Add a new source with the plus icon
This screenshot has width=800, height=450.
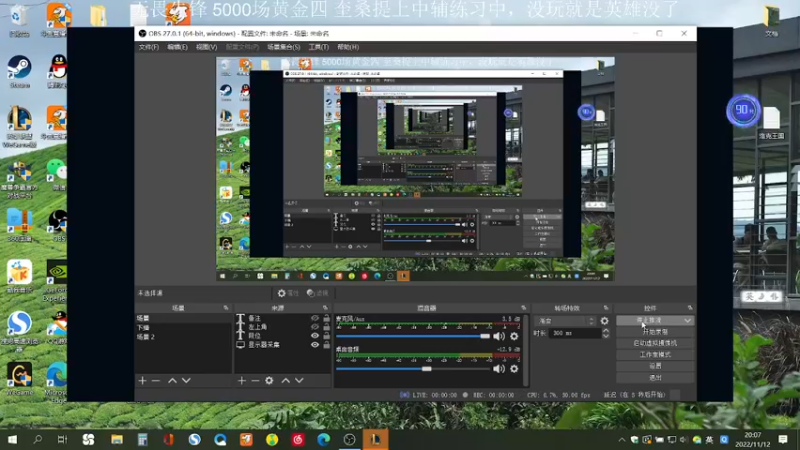coord(242,381)
